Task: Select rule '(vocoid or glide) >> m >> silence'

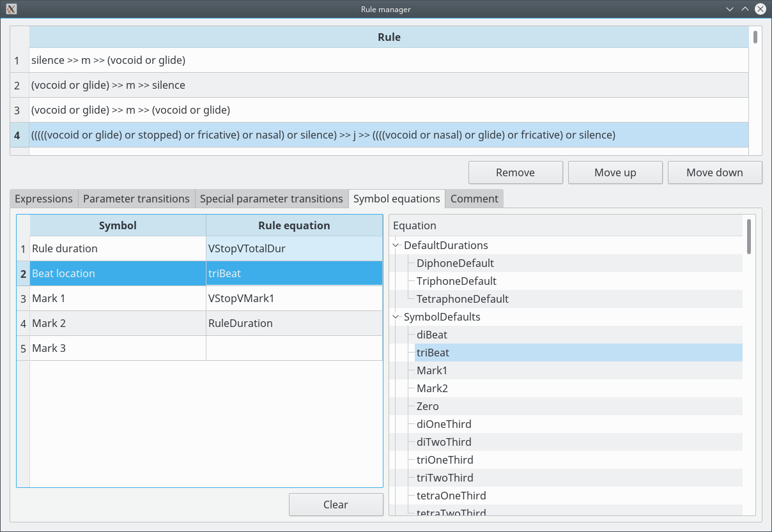Action: click(389, 85)
